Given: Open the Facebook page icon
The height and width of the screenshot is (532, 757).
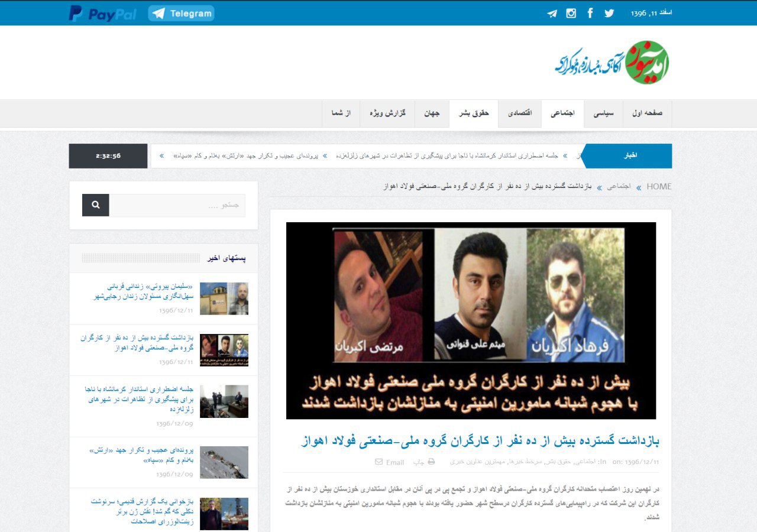Looking at the screenshot, I should 590,13.
